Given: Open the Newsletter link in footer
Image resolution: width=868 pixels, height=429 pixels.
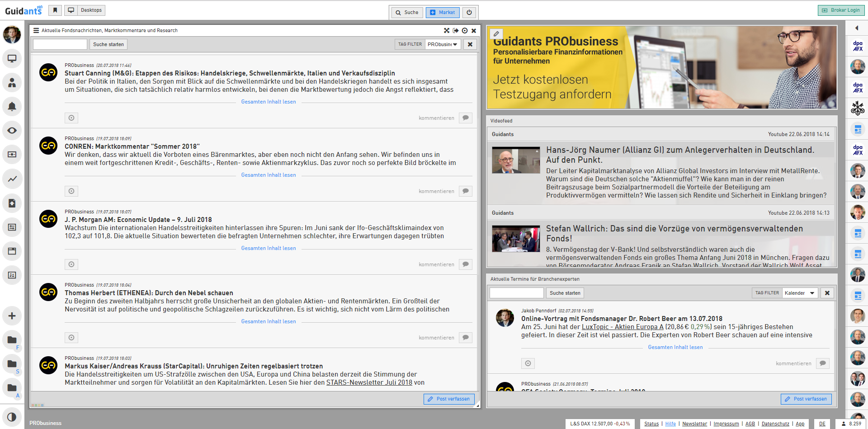Looking at the screenshot, I should point(694,424).
